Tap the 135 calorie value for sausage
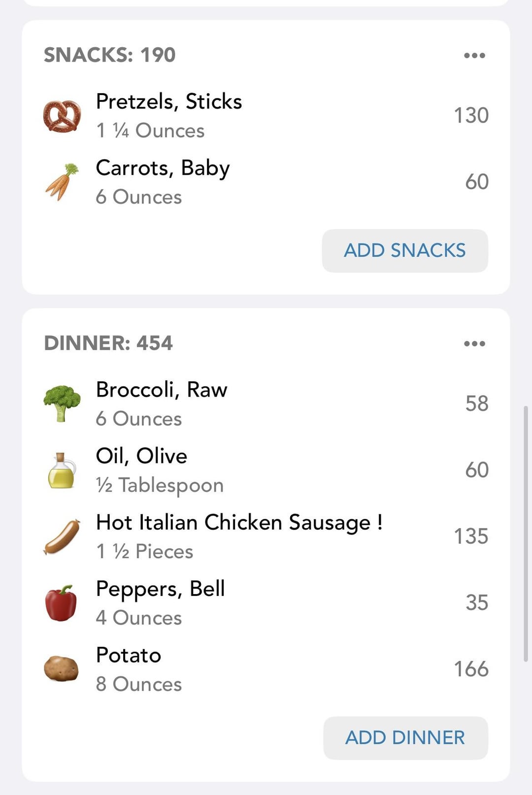 click(x=471, y=536)
